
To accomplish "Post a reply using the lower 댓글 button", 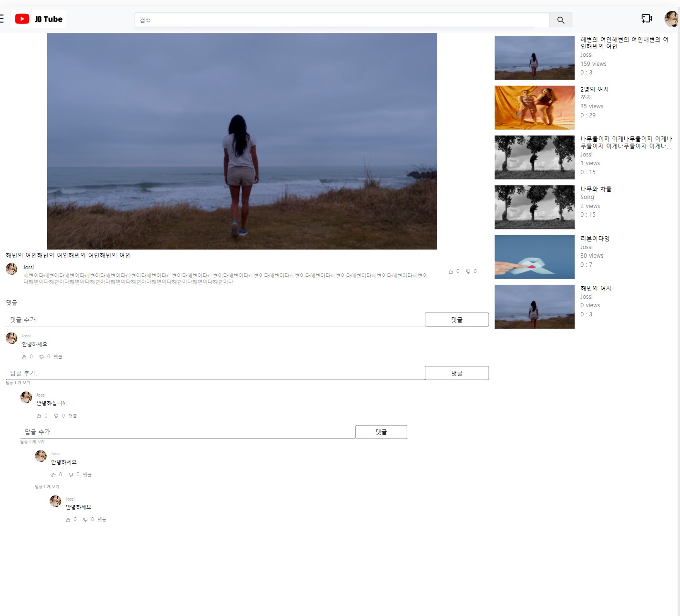I will (x=456, y=373).
